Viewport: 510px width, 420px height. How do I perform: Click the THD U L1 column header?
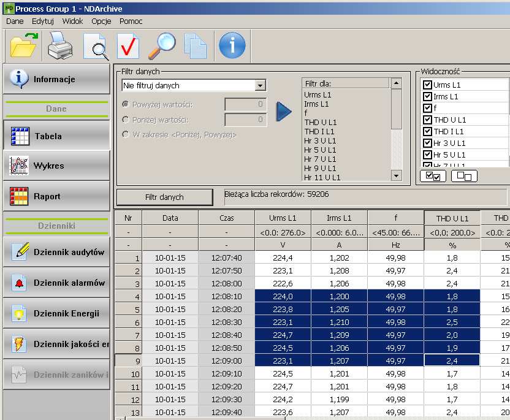[x=452, y=218]
